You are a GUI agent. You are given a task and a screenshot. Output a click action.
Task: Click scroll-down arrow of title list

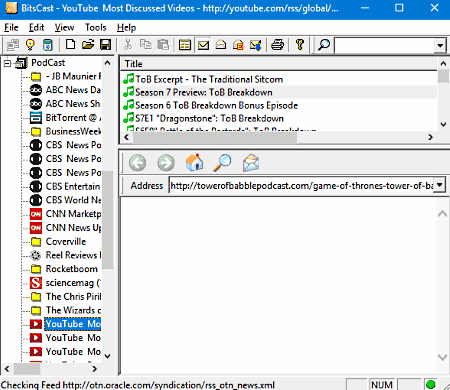443,124
